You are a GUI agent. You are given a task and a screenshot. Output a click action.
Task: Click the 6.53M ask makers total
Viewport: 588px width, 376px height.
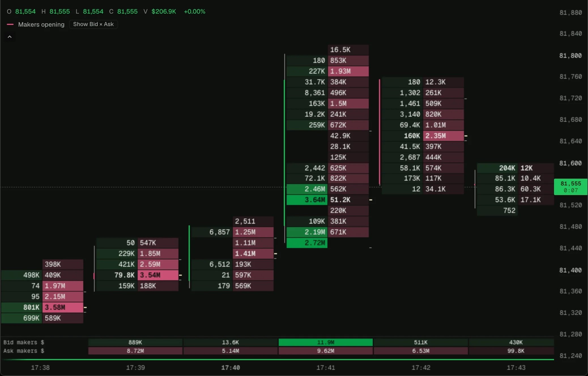click(421, 351)
